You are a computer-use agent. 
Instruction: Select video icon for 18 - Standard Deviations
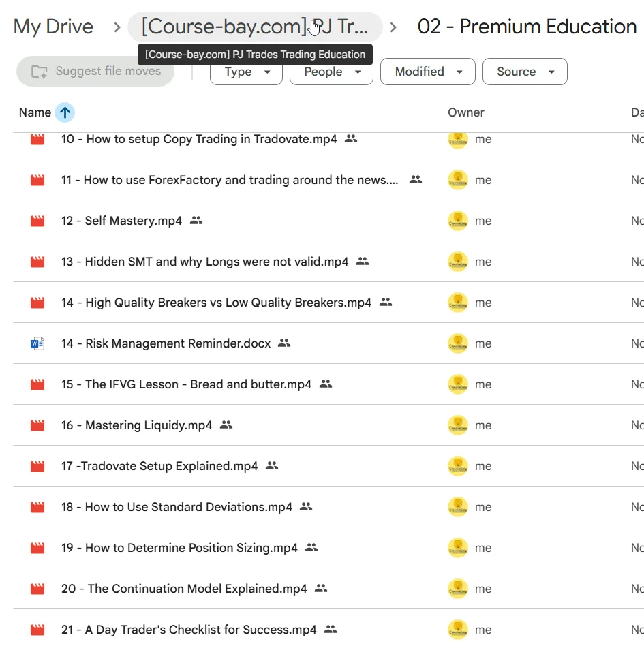pos(37,508)
